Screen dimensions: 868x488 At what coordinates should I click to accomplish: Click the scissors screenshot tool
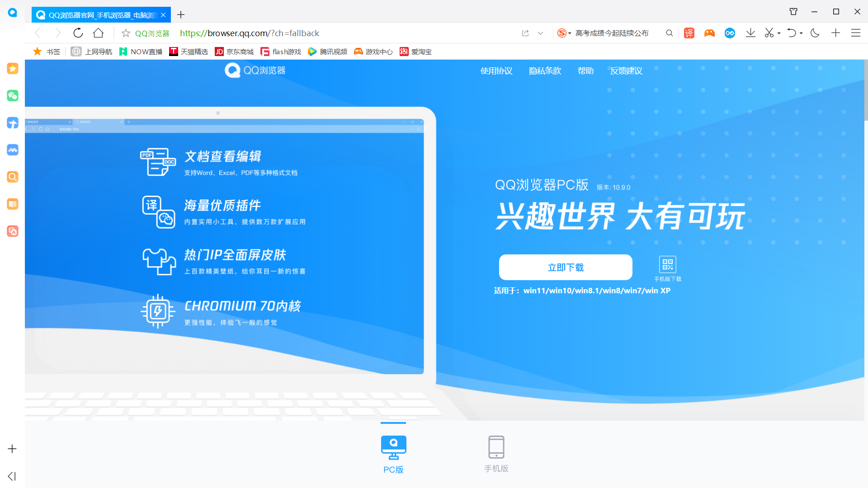click(769, 33)
